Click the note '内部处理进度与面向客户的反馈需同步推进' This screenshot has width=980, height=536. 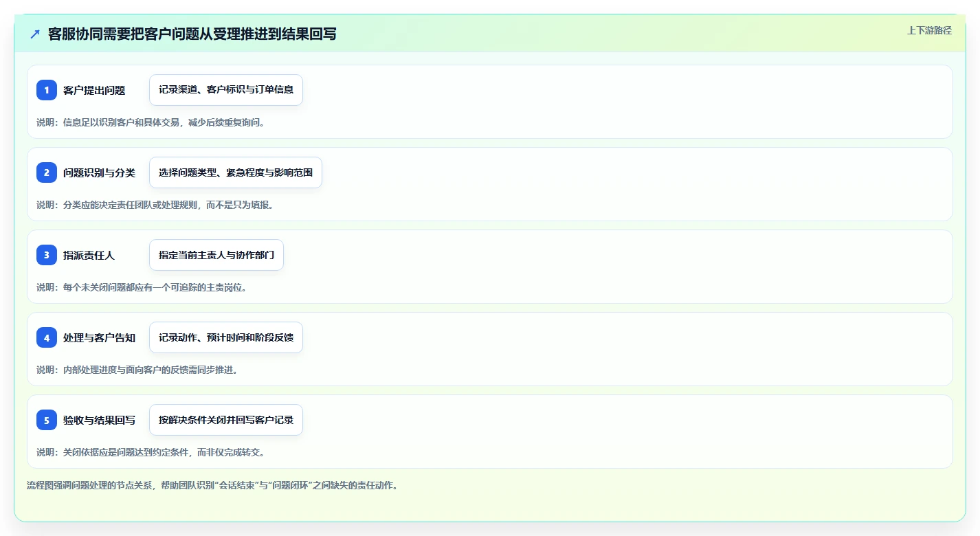coord(148,370)
